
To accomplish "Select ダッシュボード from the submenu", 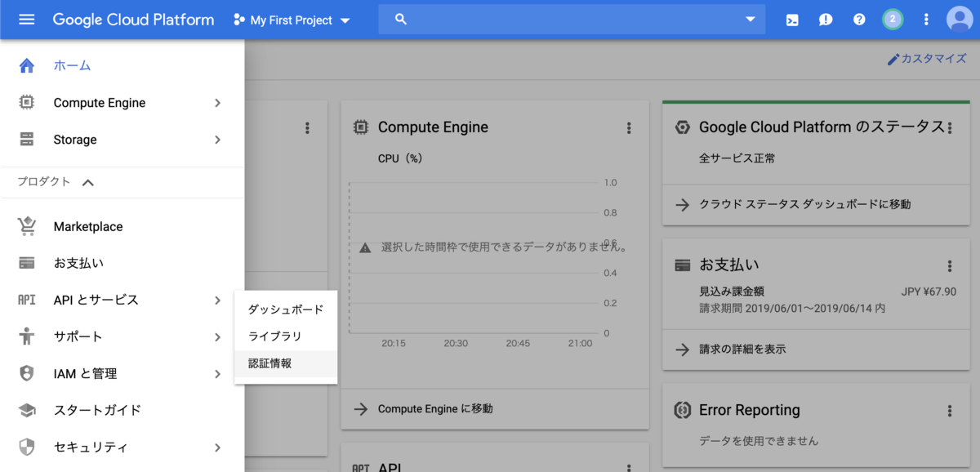I will (286, 309).
